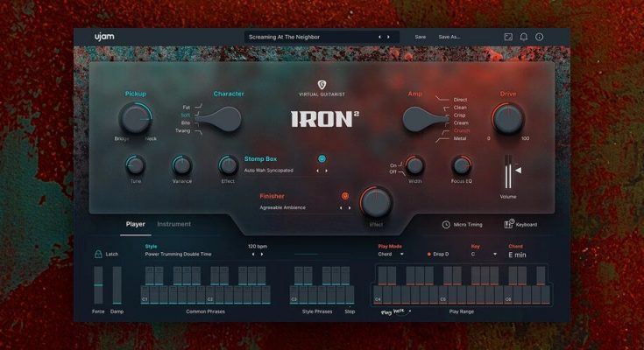Click the ujam logo
Image resolution: width=644 pixels, height=350 pixels.
tap(107, 37)
